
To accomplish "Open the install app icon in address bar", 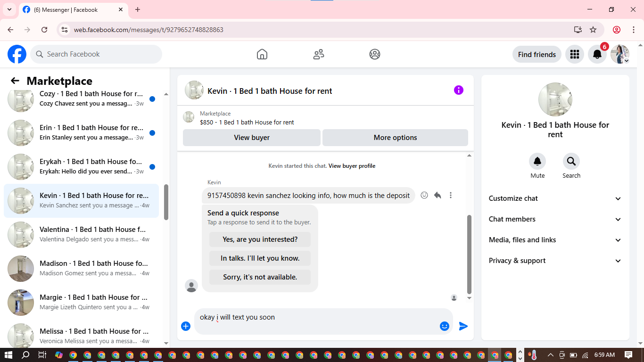I will (578, 30).
